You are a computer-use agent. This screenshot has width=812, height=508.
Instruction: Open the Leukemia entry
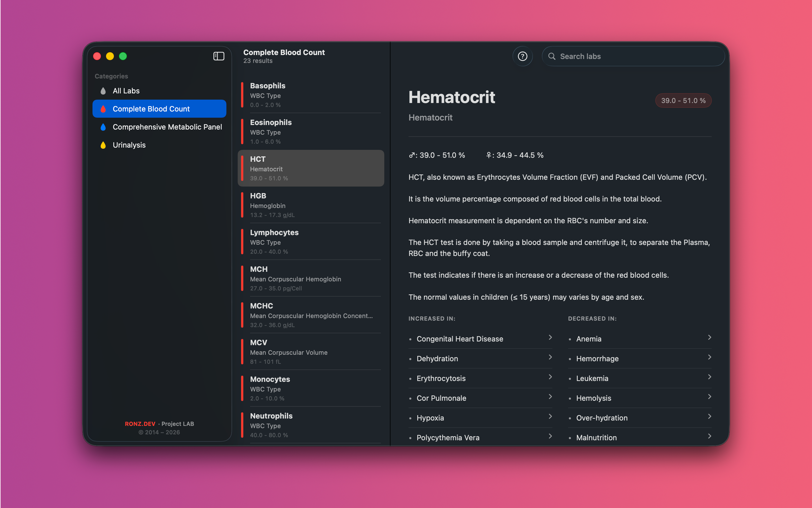point(640,378)
